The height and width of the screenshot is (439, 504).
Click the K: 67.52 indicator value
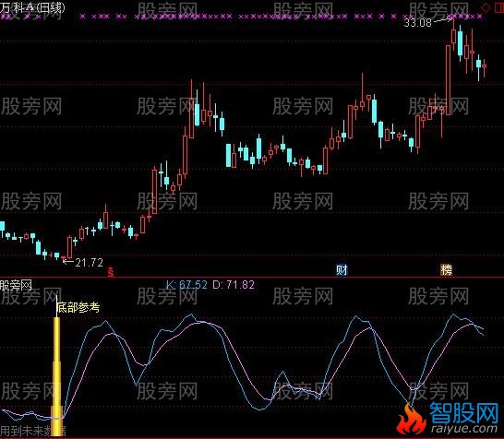(x=186, y=285)
